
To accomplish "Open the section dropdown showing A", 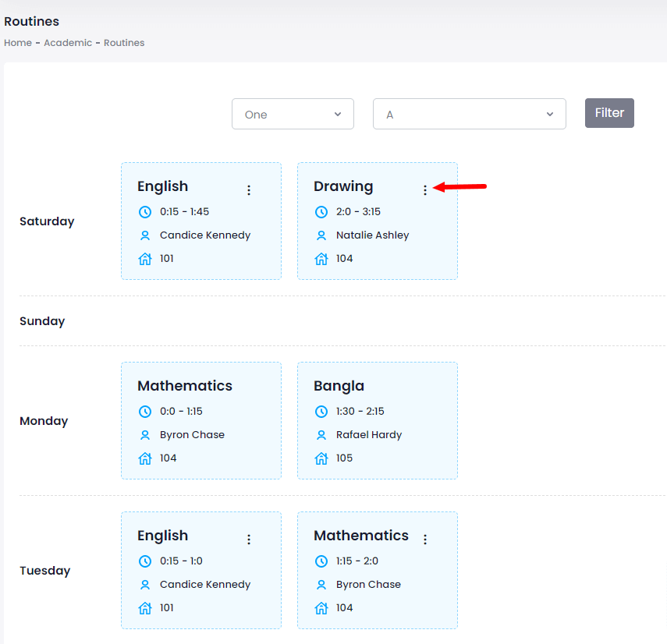I will pos(469,114).
